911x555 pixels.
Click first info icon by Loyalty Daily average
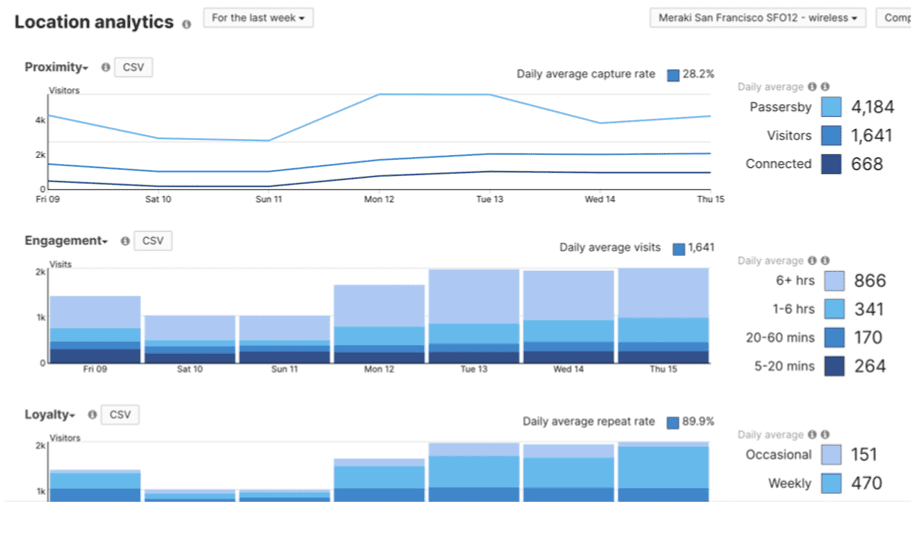pyautogui.click(x=812, y=435)
